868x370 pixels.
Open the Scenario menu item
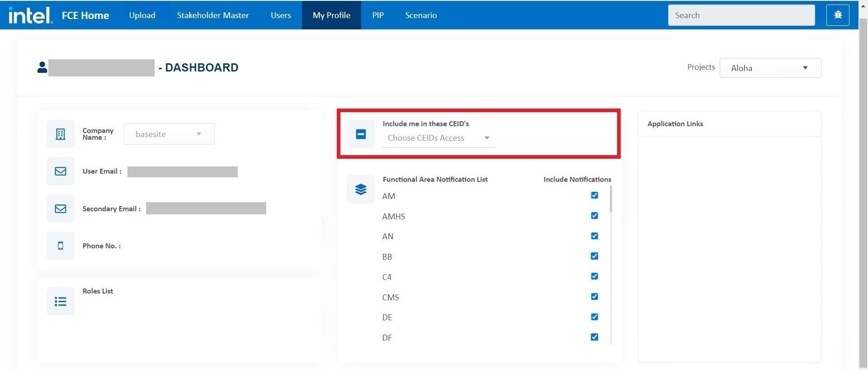[420, 15]
